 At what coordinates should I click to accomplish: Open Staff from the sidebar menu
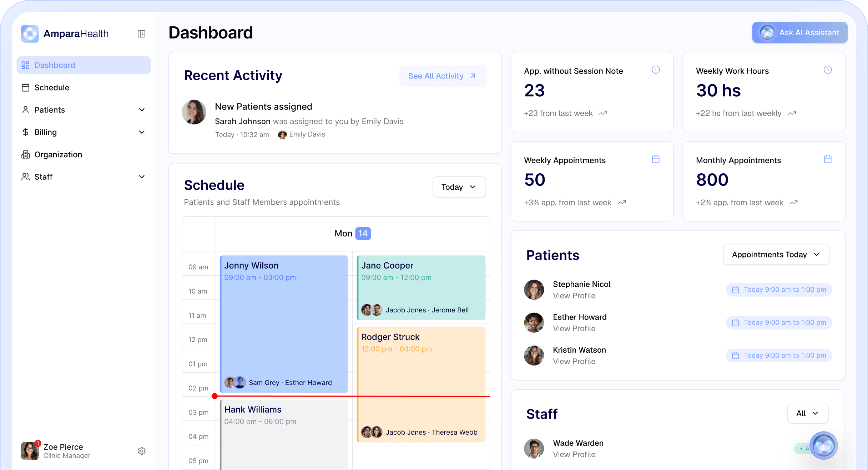point(84,177)
